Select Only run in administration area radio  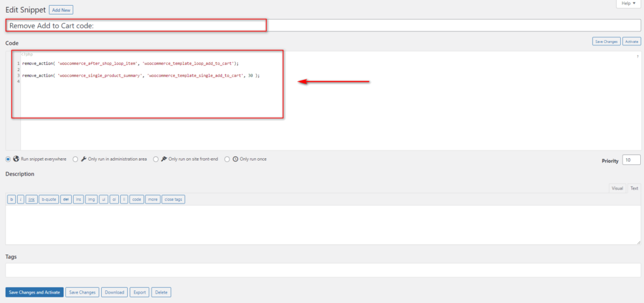(x=75, y=159)
